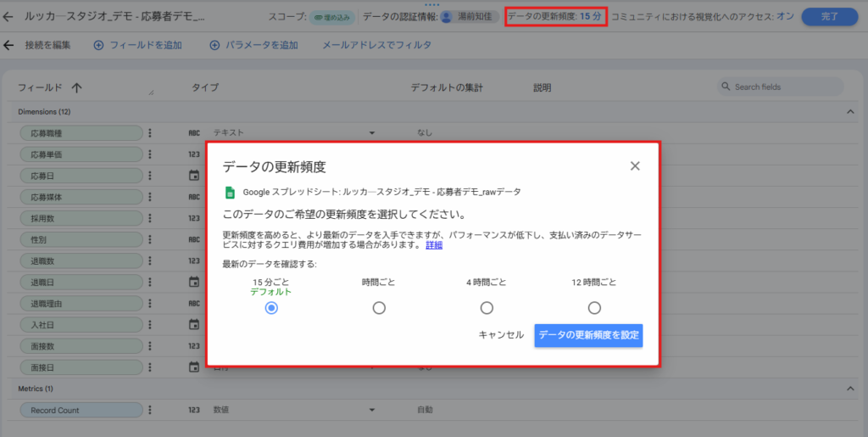
Task: Click the back arrow beside 接続を編集
Action: [x=9, y=45]
